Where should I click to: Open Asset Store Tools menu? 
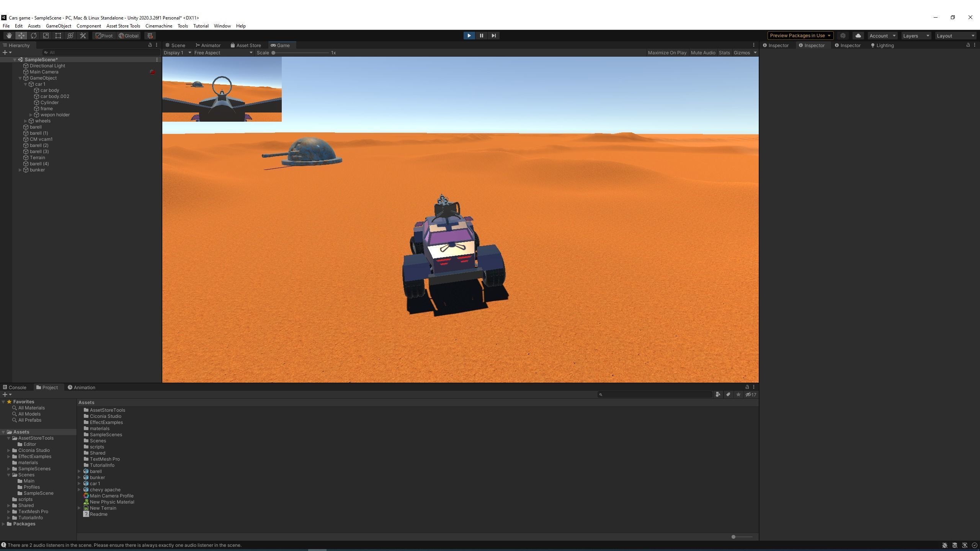point(123,26)
